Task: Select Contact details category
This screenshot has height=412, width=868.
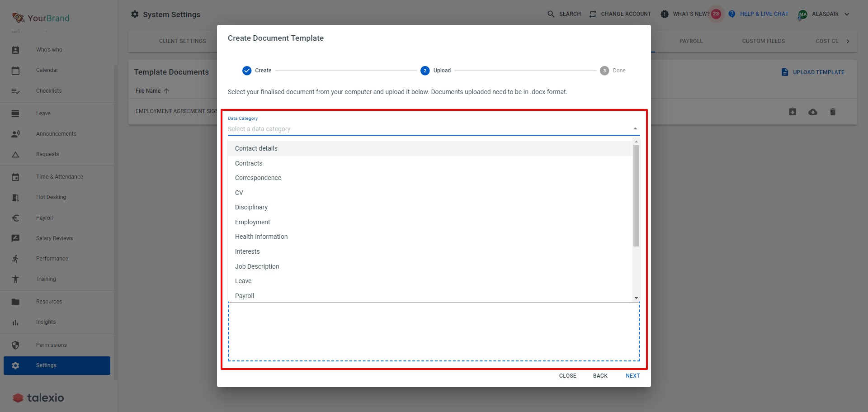Action: tap(430, 148)
